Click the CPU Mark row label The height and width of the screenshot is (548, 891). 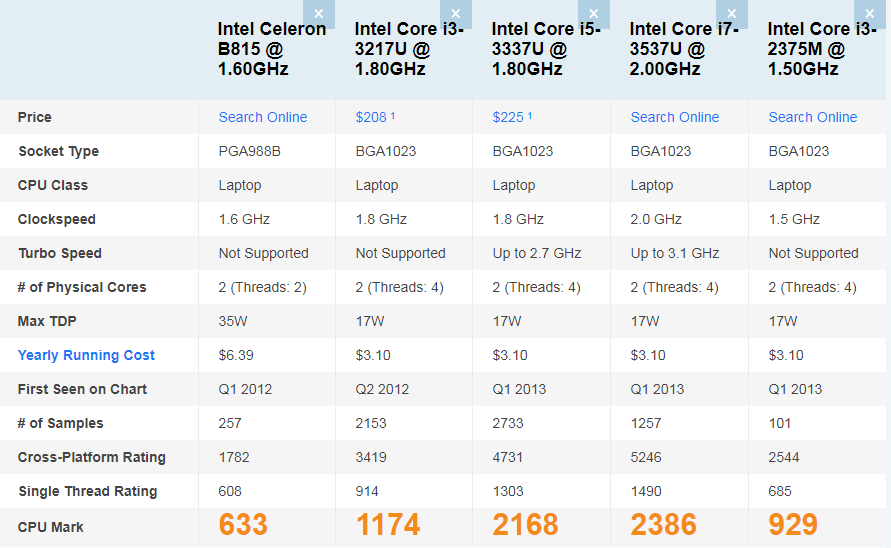[51, 527]
